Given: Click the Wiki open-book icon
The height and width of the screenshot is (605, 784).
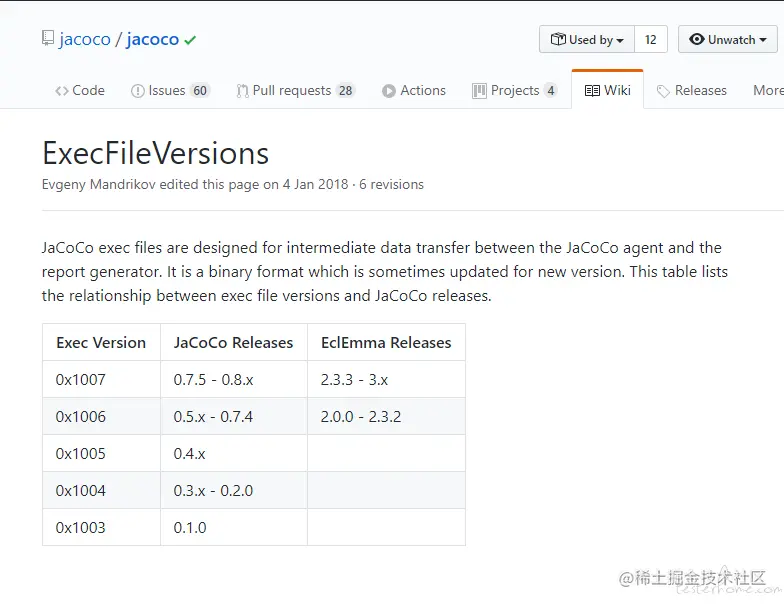Looking at the screenshot, I should click(x=592, y=91).
